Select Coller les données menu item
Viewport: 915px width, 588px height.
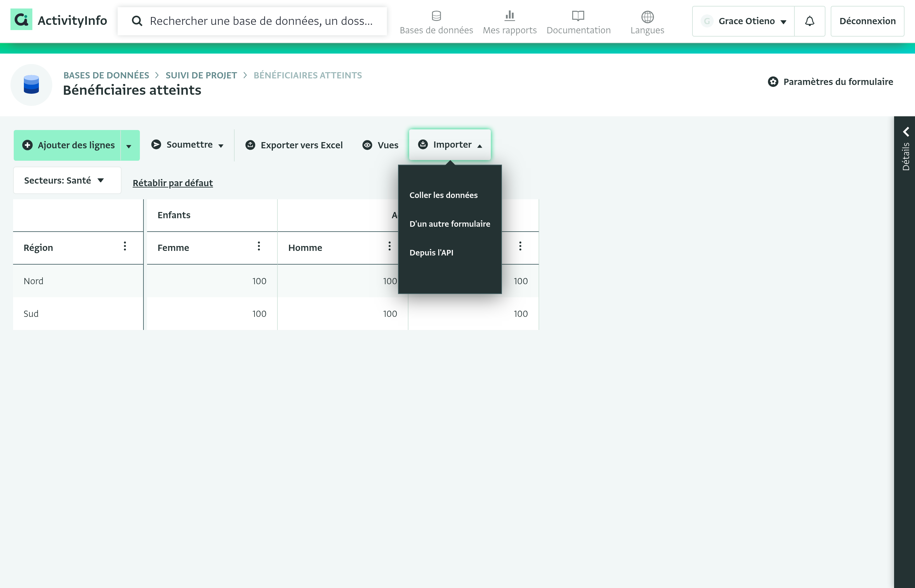[x=443, y=195]
